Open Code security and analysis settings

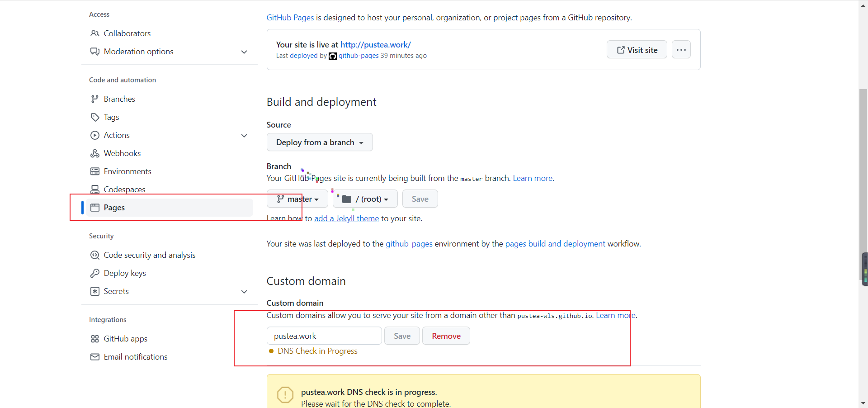[x=149, y=255]
